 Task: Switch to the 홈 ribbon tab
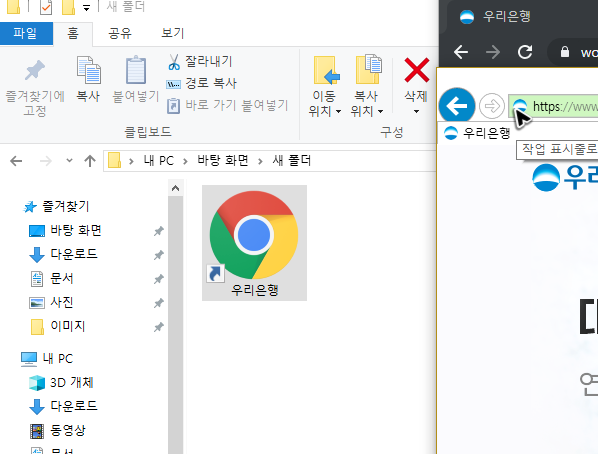[73, 34]
